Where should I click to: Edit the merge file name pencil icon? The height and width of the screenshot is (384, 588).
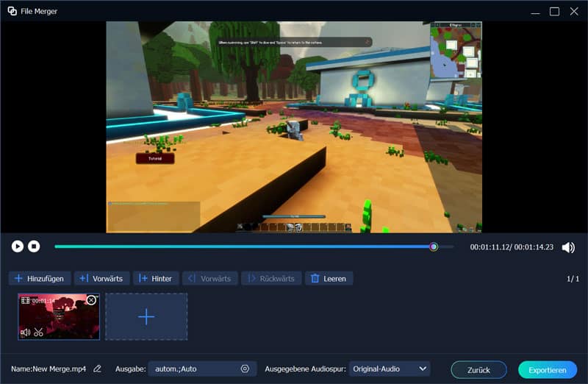pyautogui.click(x=97, y=369)
